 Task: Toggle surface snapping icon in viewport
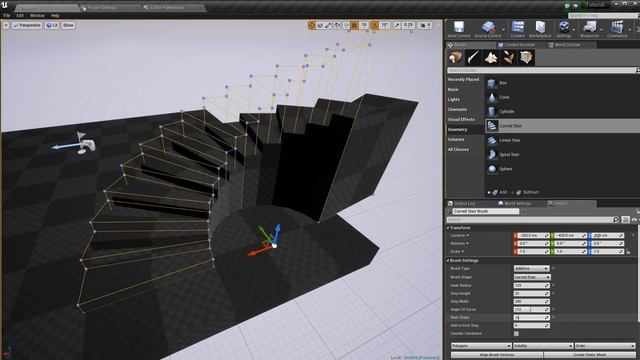click(346, 25)
